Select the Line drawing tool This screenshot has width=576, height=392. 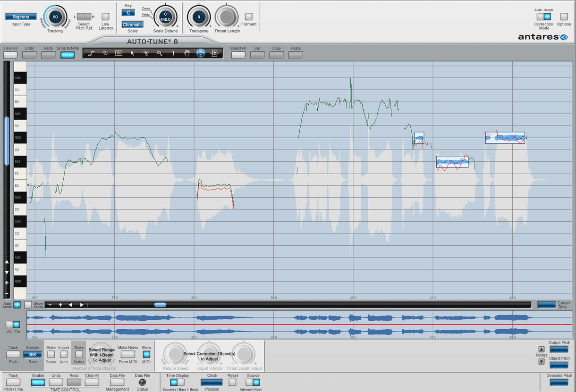pos(91,53)
